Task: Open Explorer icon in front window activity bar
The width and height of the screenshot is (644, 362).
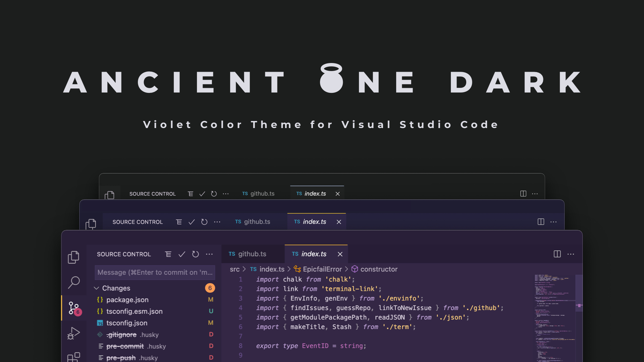Action: pyautogui.click(x=73, y=257)
